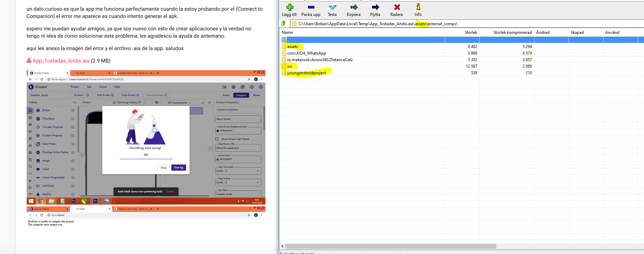Screen dimensions: 644x254
Task: Open the Kodular build error screenshot image
Action: coord(146,138)
